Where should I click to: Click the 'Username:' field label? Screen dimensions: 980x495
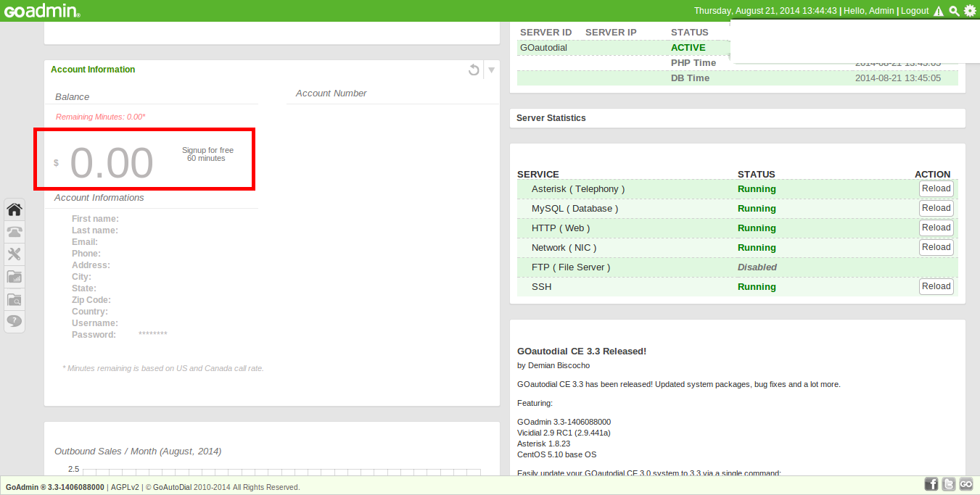(95, 323)
